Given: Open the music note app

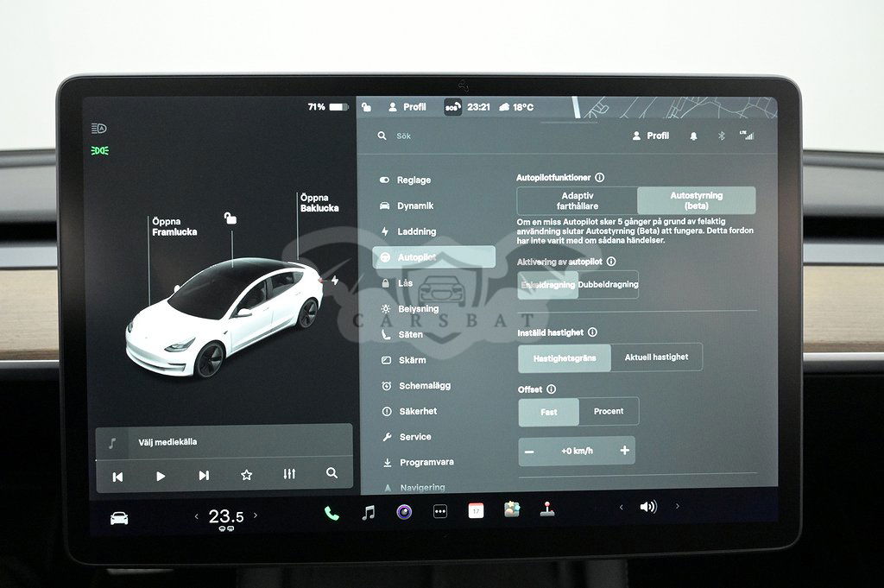Looking at the screenshot, I should pos(368,512).
